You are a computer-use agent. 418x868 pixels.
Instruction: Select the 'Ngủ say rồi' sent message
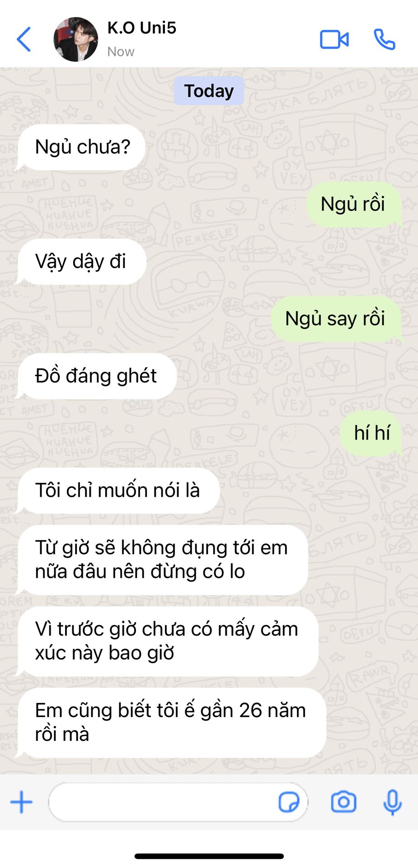(x=337, y=319)
